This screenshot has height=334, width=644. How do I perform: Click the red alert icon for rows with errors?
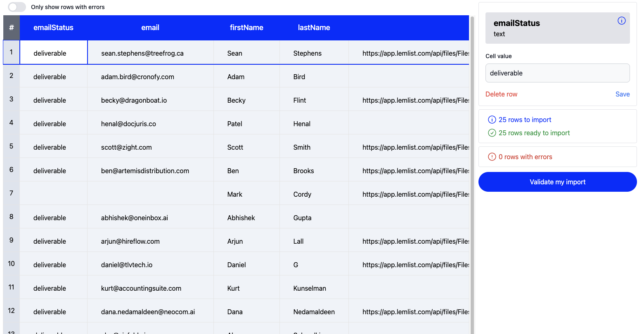pos(492,157)
